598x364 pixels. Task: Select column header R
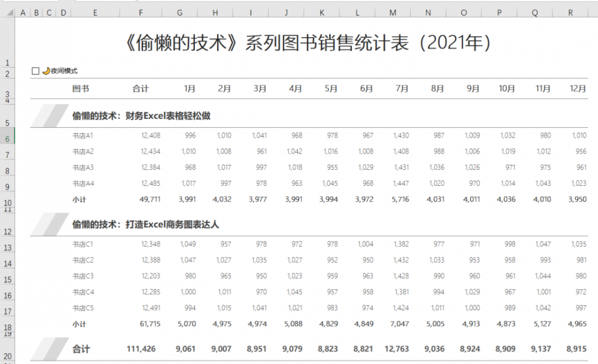(570, 13)
